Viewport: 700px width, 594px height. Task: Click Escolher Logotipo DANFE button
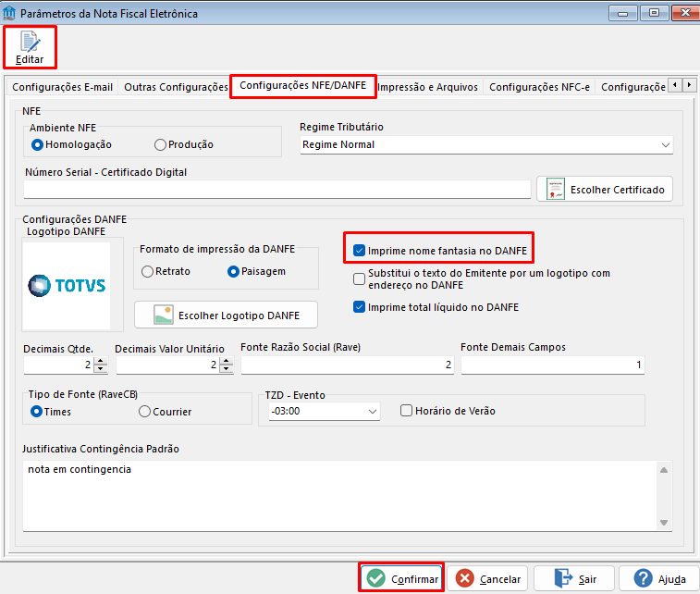tap(226, 315)
